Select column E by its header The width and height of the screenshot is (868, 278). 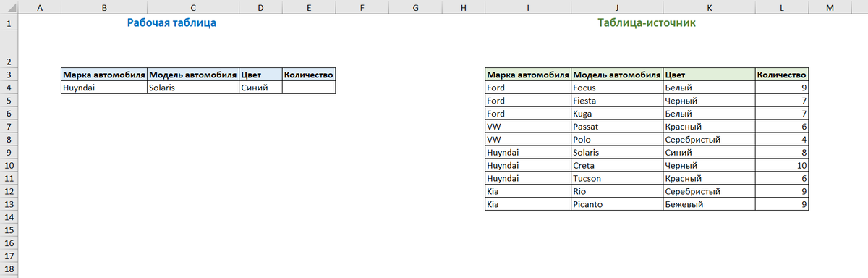[309, 7]
